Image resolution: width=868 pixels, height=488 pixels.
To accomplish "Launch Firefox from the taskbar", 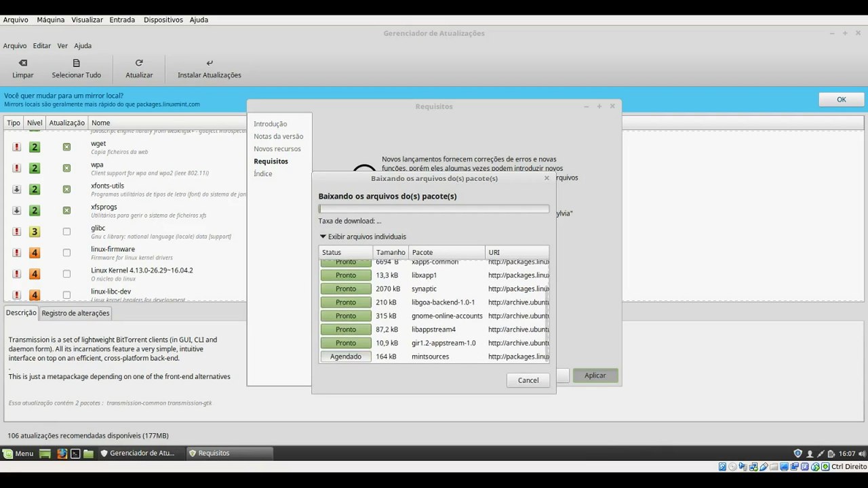I will coord(62,453).
